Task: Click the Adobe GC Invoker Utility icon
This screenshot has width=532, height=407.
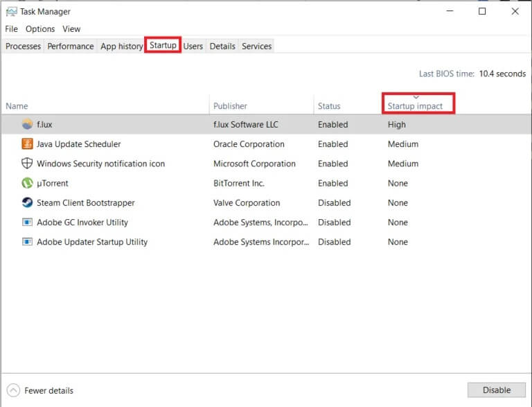Action: pos(27,222)
